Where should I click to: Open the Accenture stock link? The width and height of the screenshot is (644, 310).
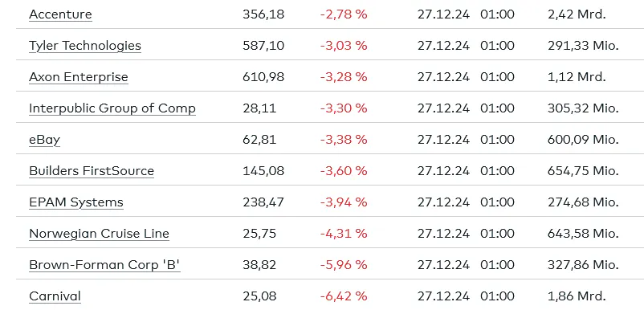click(60, 14)
